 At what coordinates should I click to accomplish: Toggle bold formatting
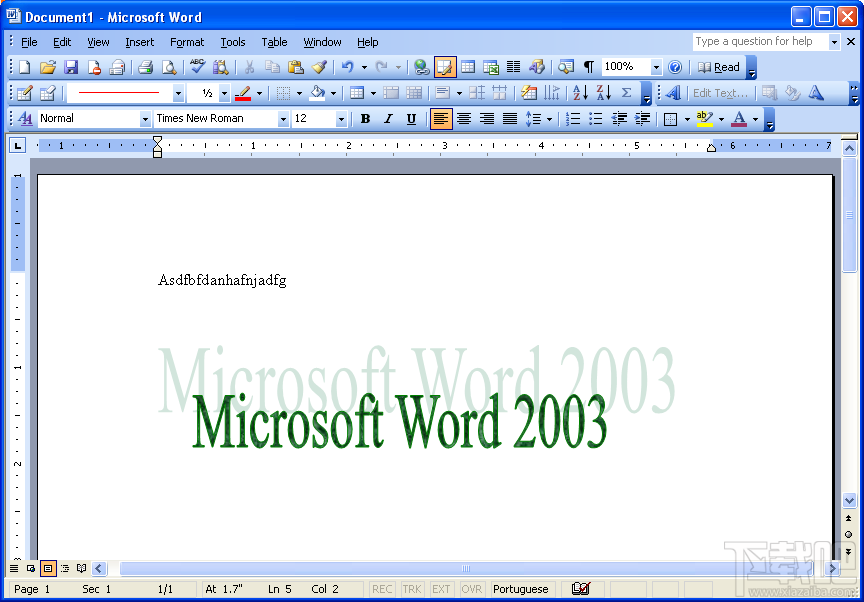coord(365,119)
